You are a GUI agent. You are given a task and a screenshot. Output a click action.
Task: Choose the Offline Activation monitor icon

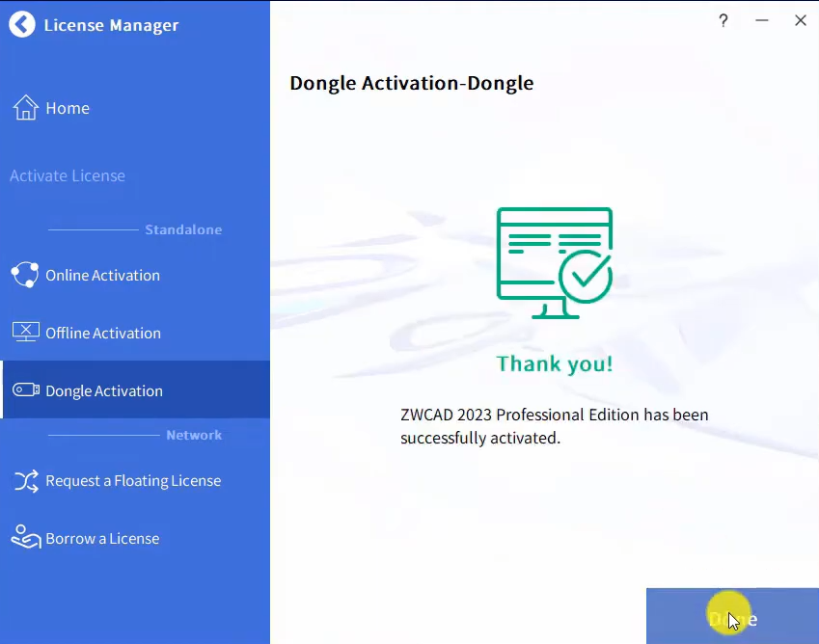coord(26,333)
